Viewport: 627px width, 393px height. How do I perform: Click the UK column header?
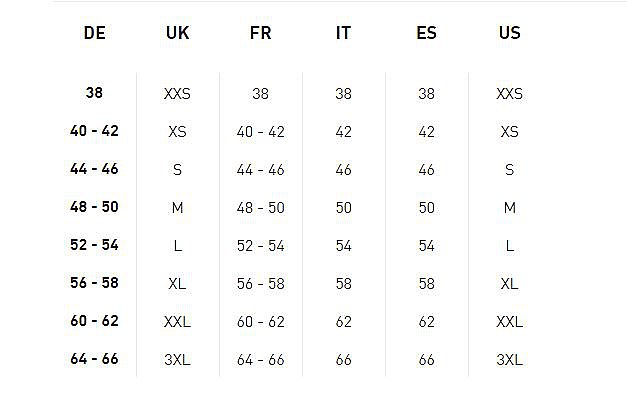coord(178,33)
